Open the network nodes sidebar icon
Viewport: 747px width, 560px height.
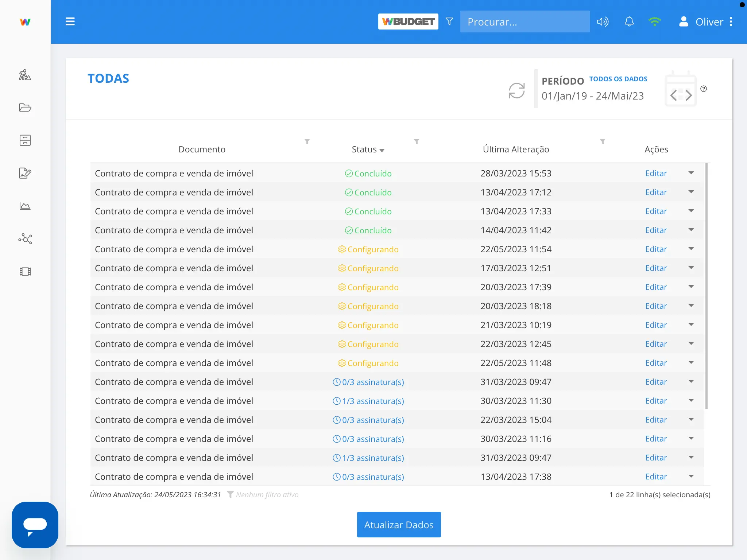pyautogui.click(x=25, y=239)
